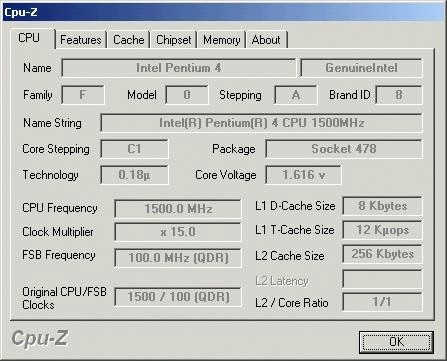Click the OK button
447x361 pixels.
pyautogui.click(x=396, y=342)
